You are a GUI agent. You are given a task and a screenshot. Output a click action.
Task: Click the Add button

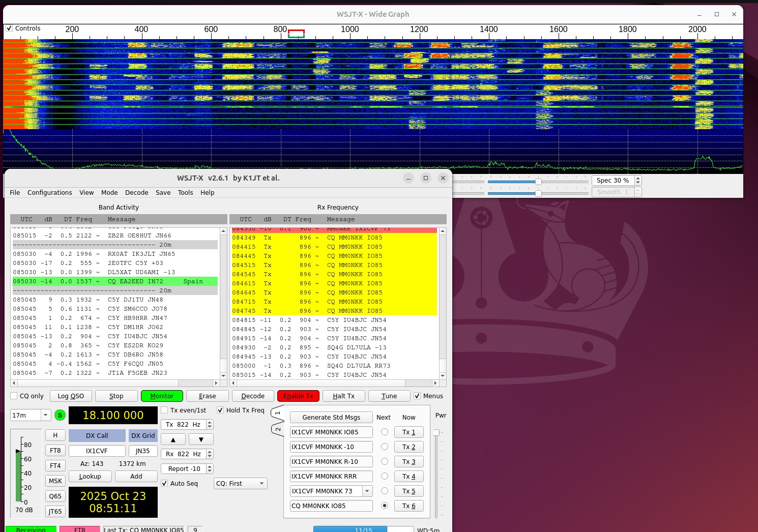click(x=136, y=477)
